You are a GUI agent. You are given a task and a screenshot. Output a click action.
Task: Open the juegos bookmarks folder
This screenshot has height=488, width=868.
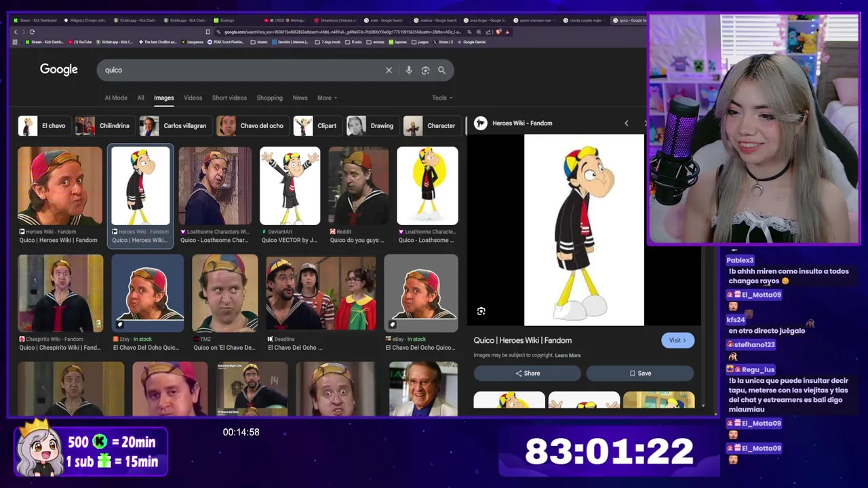point(421,42)
